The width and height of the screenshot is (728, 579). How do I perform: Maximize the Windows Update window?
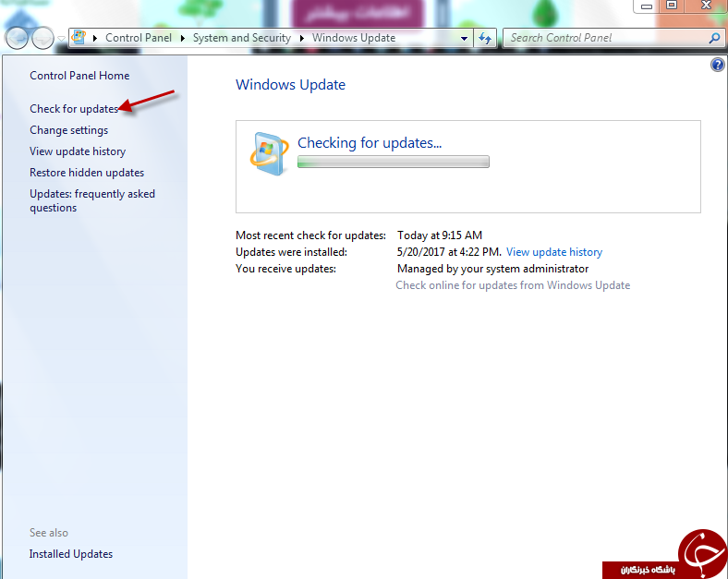pos(672,6)
